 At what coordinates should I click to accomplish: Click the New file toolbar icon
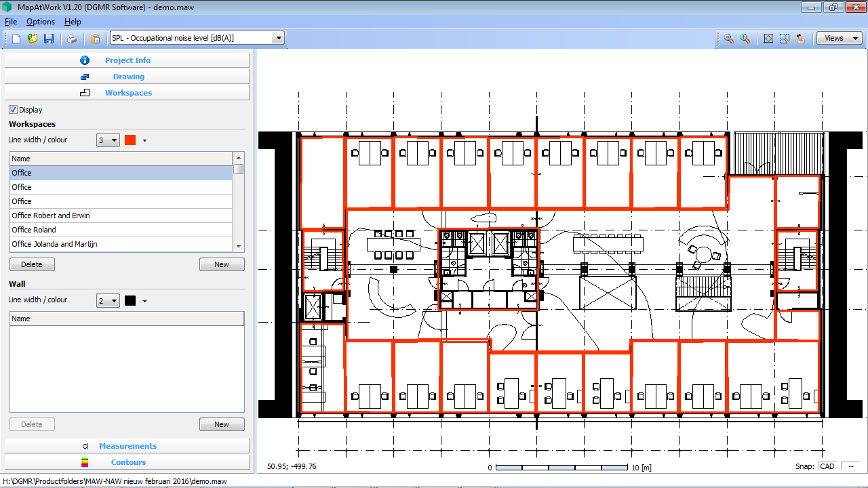16,39
